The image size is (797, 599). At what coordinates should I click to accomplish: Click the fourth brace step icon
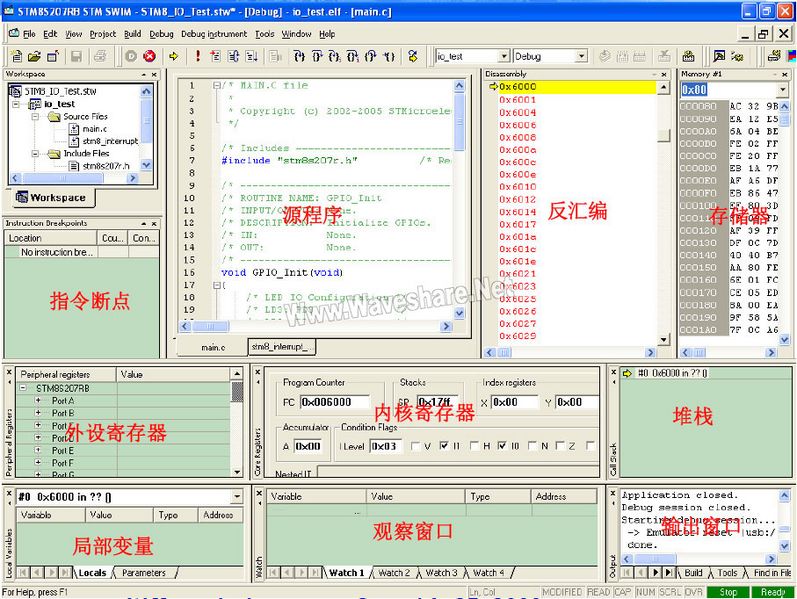click(352, 56)
